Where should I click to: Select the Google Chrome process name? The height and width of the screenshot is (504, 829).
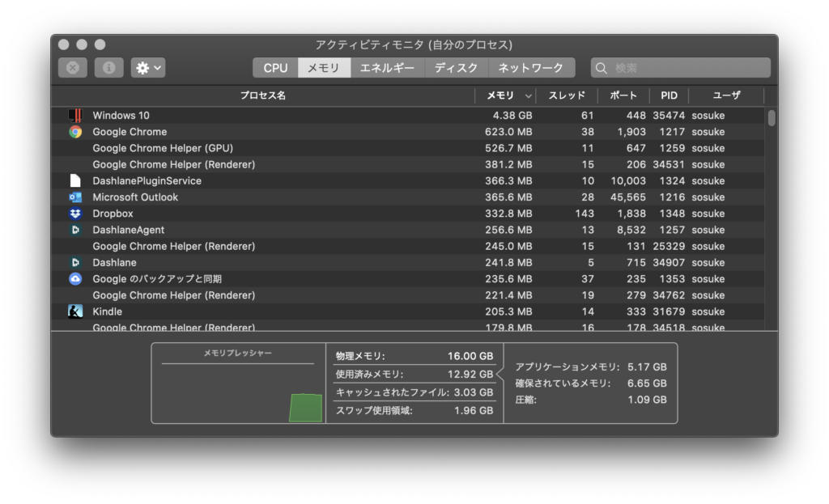pyautogui.click(x=130, y=132)
